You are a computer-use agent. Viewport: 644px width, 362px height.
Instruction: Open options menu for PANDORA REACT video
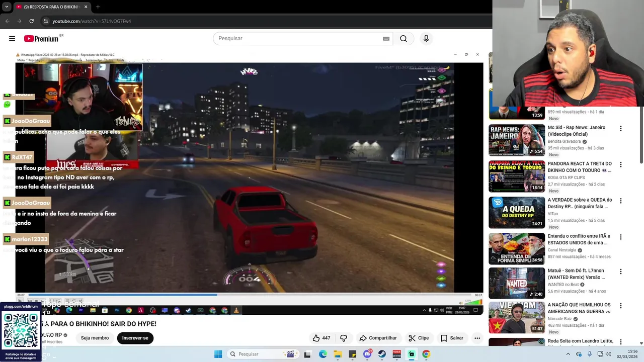620,165
